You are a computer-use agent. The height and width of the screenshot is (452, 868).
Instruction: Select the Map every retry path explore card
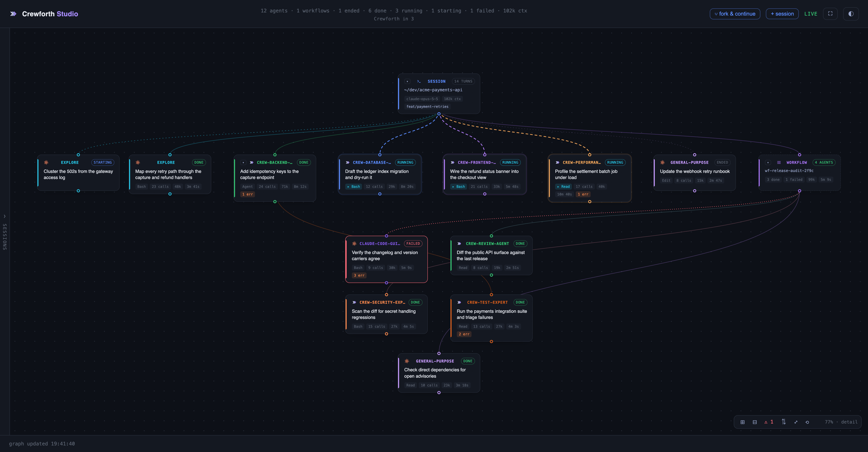pos(170,174)
